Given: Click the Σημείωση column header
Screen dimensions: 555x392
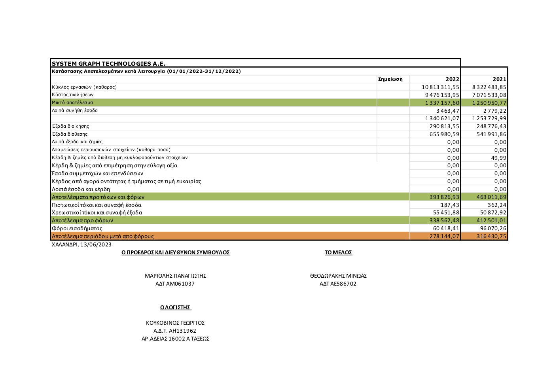Looking at the screenshot, I should (x=390, y=79).
